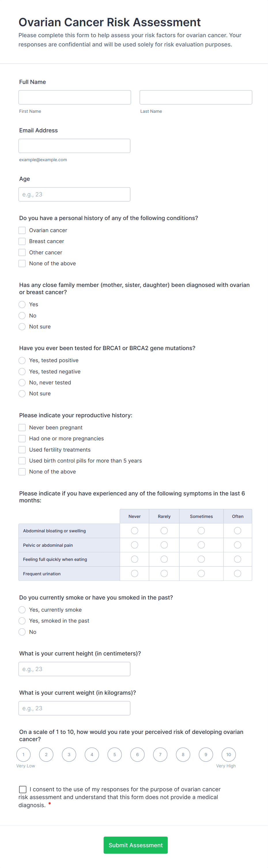
Task: Select "Yes" for close family member diagnosis
Action: [22, 304]
